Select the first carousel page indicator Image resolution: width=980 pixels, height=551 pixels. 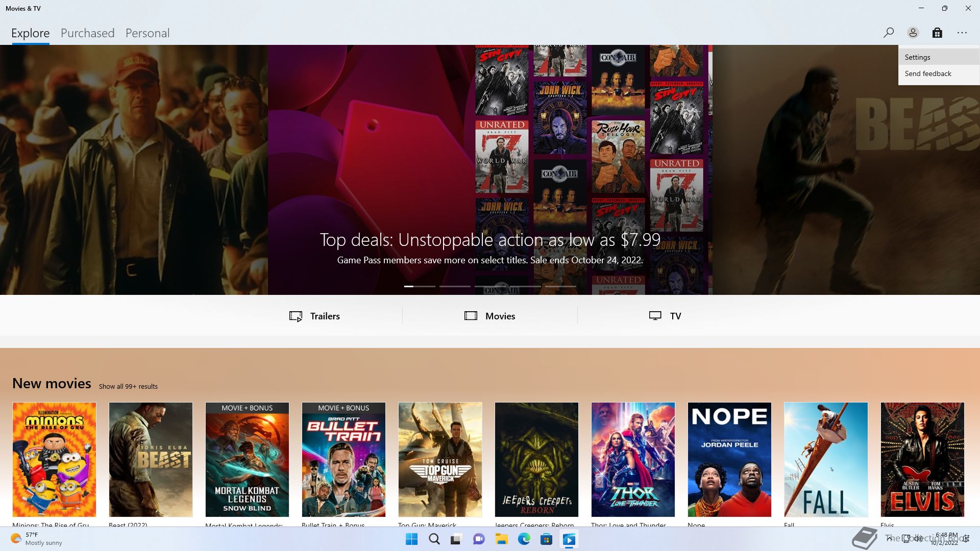click(x=420, y=286)
